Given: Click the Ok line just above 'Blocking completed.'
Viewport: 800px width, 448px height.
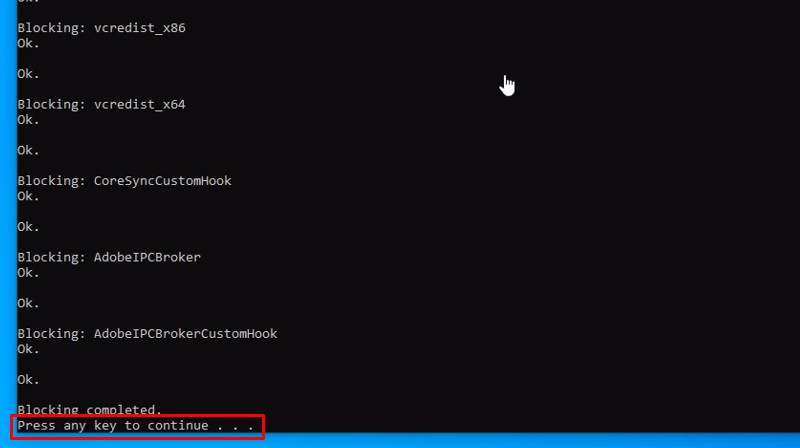Looking at the screenshot, I should (28, 379).
